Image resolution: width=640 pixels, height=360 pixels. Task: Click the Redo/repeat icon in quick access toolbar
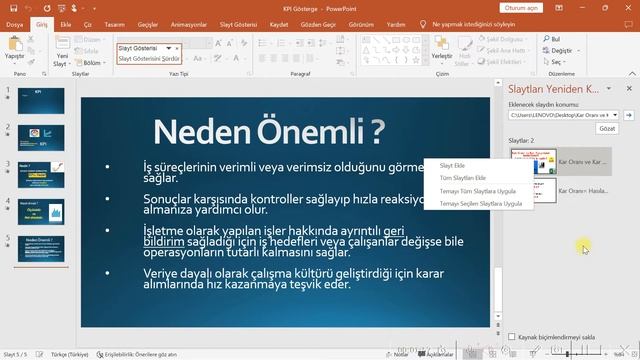pos(47,8)
